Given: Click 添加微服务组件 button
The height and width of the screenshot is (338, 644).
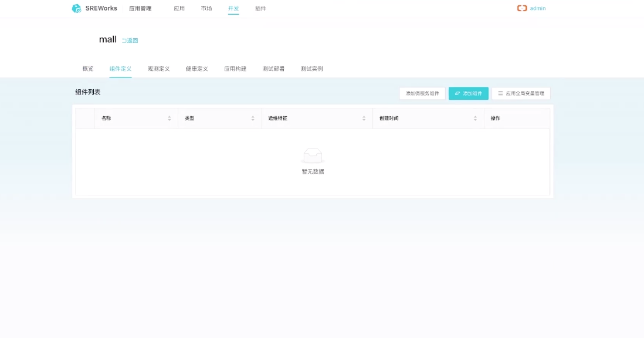Looking at the screenshot, I should tap(422, 93).
